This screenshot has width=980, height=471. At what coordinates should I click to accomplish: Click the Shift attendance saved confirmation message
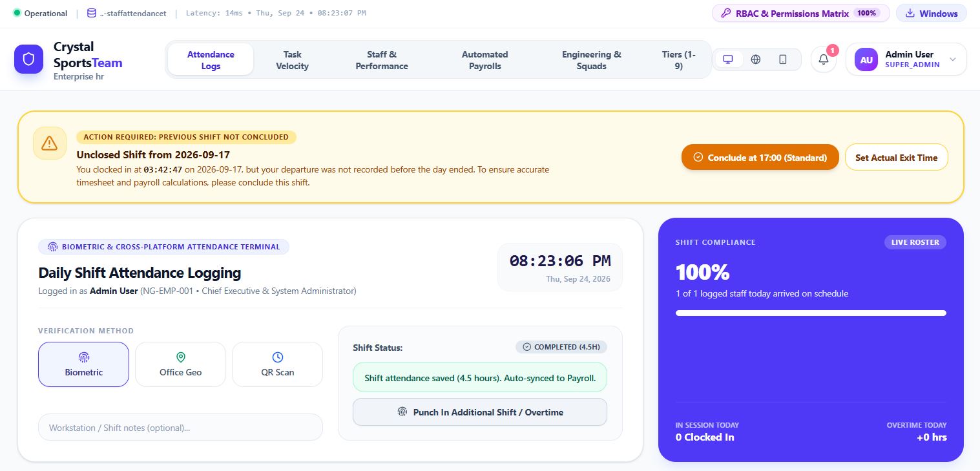[480, 377]
